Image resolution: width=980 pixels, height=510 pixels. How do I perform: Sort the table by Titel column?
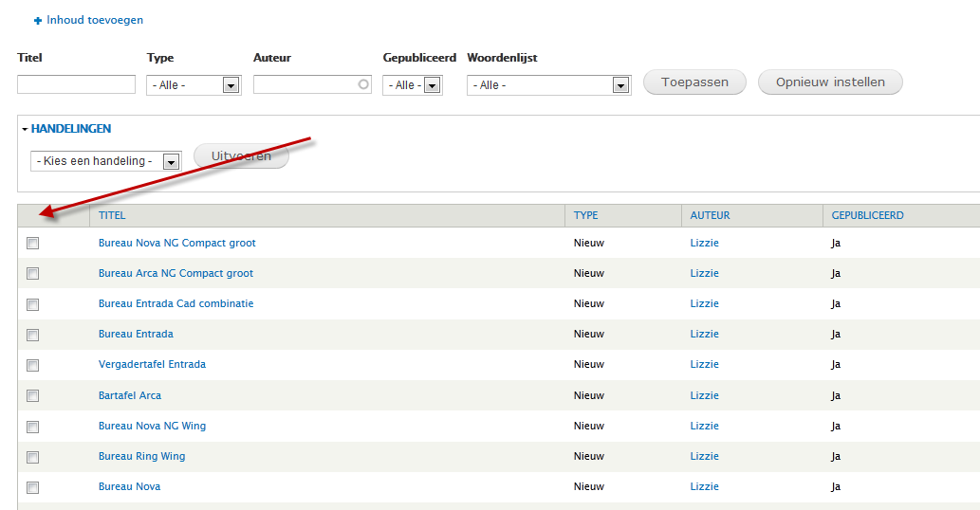pyautogui.click(x=112, y=215)
